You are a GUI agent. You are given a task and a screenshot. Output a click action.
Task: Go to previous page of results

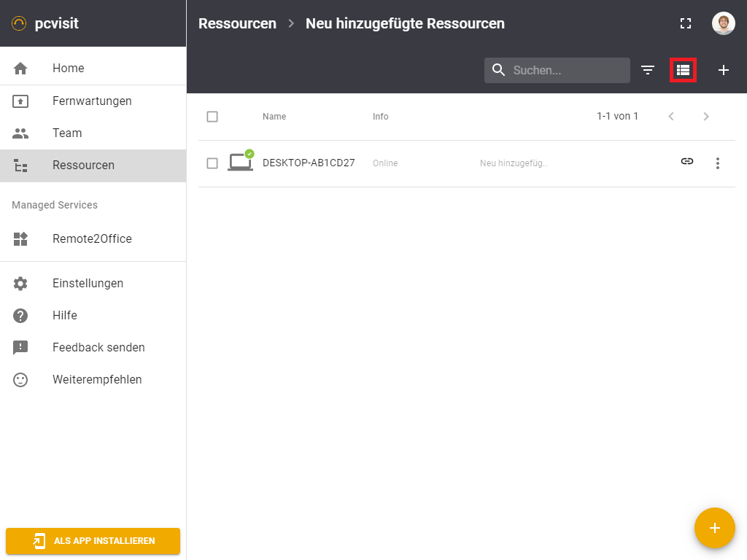[x=671, y=117]
